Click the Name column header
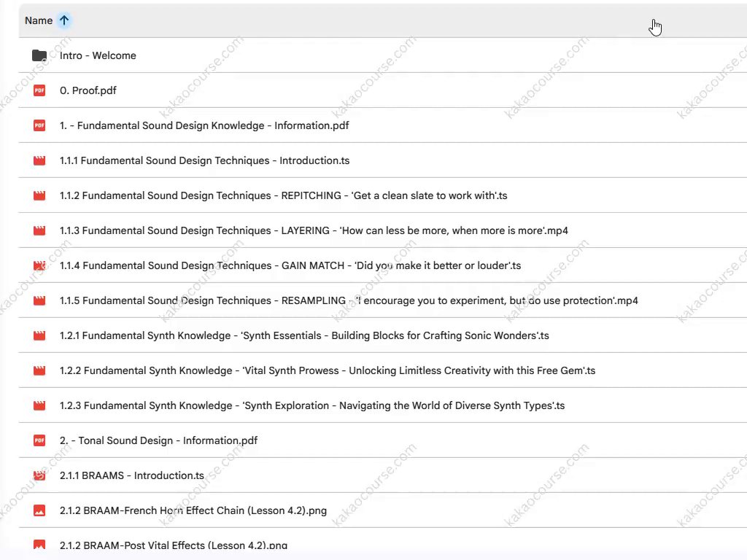 [39, 20]
